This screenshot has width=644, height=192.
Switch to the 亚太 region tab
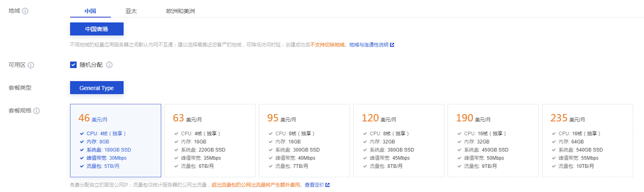pos(131,11)
